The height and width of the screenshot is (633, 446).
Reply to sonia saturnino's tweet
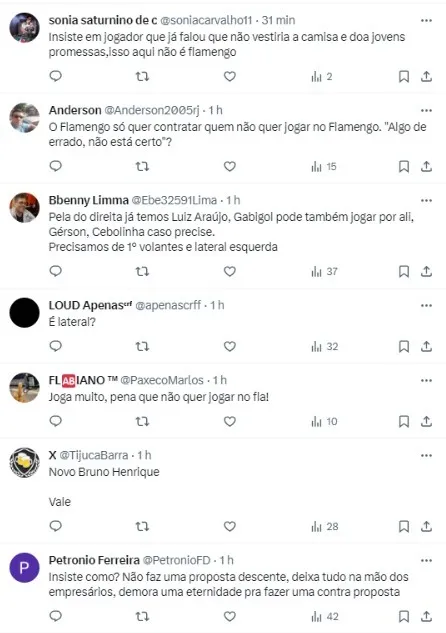(55, 76)
